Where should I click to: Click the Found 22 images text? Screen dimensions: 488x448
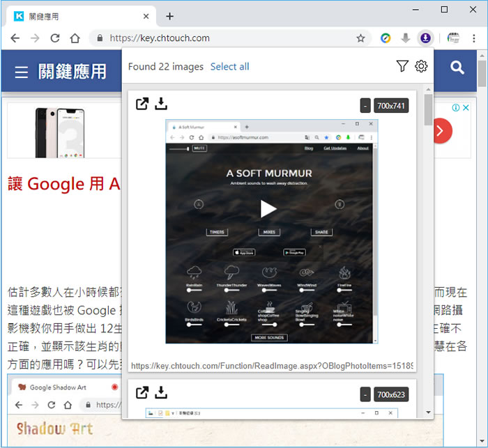[166, 67]
